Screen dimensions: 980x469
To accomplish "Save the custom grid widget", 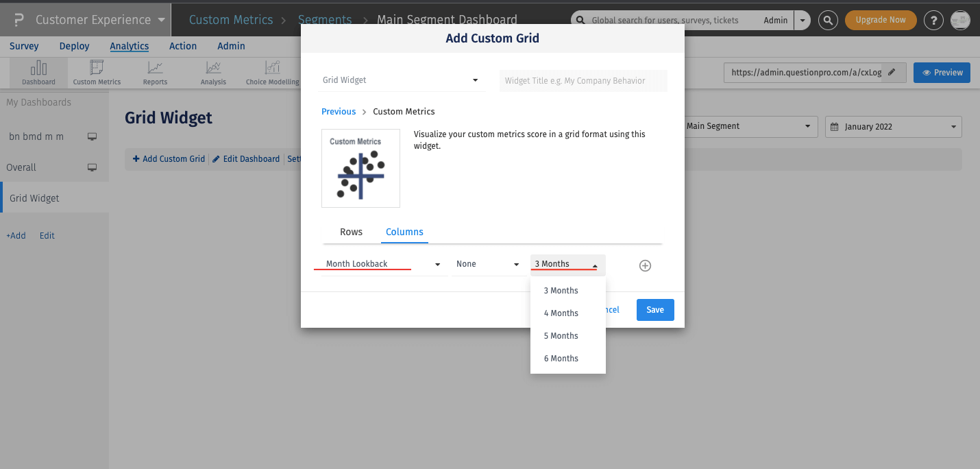I will pos(654,310).
